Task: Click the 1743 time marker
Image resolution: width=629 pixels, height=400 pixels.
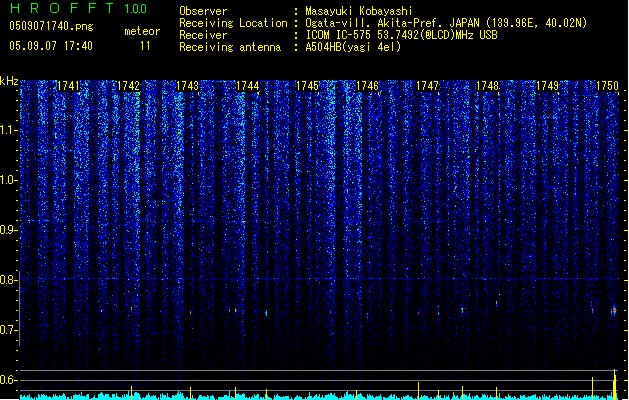Action: [188, 86]
